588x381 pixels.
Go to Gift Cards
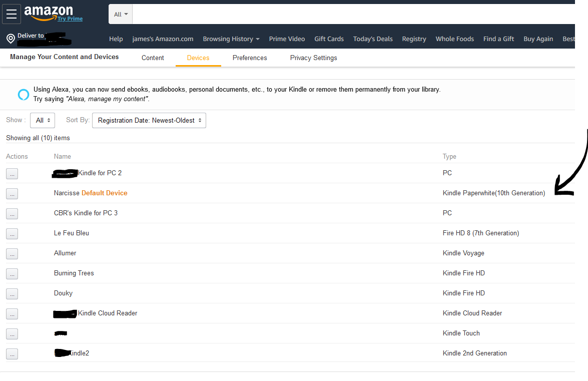[x=329, y=39]
